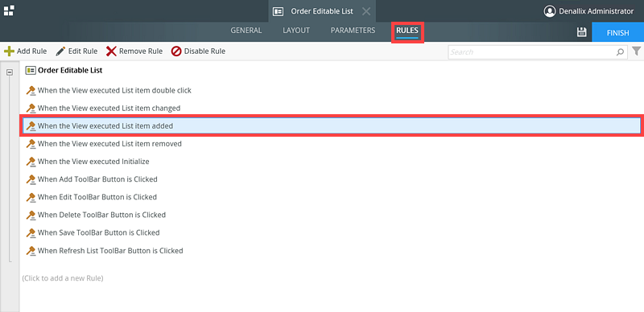This screenshot has width=644, height=312.
Task: Click the filter funnel icon
Action: point(636,51)
